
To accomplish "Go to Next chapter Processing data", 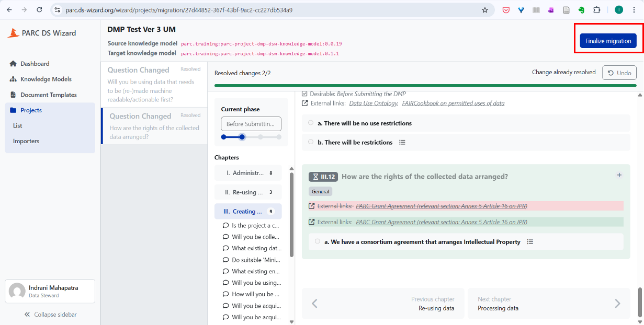I will click(x=549, y=304).
